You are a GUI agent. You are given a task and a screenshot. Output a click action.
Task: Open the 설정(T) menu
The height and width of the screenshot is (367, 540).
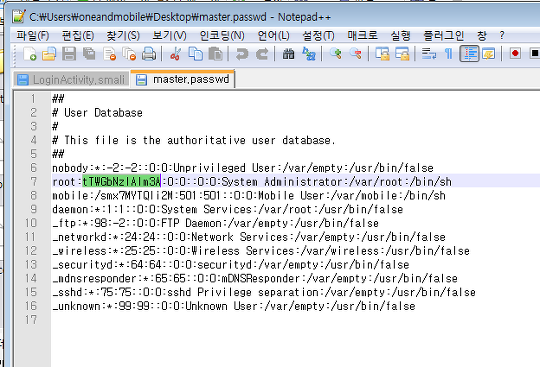(x=318, y=35)
